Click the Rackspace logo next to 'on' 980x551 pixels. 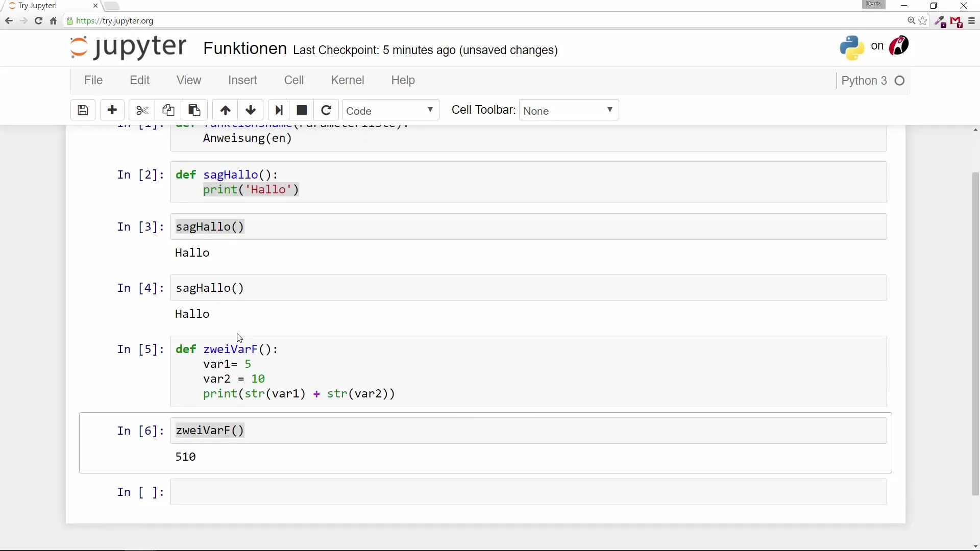899,46
